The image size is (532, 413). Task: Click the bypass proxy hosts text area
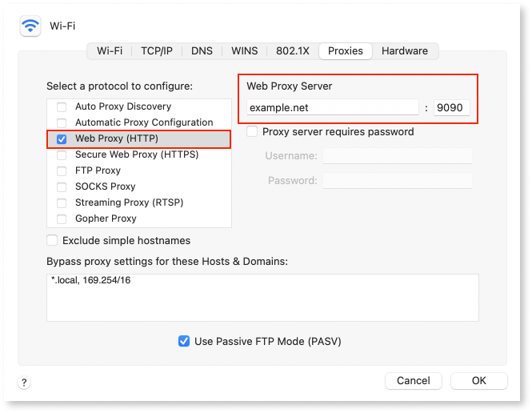262,297
